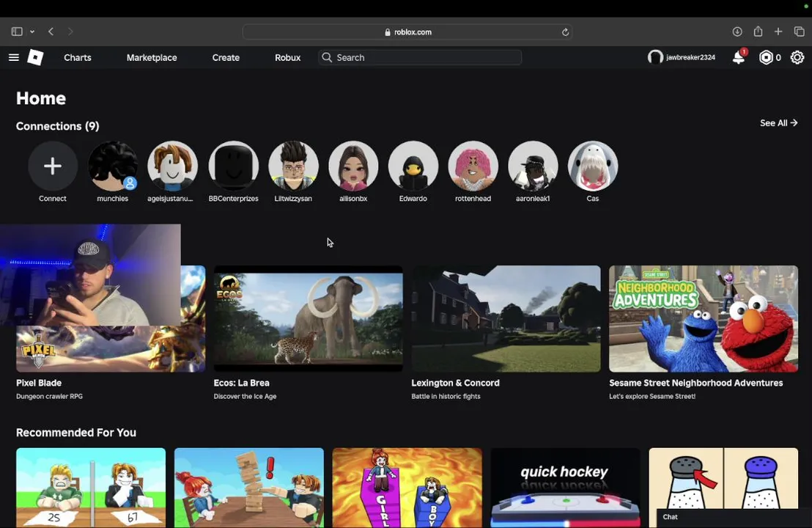The width and height of the screenshot is (812, 528).
Task: Open Pixel Blade game thumbnail
Action: coord(111,319)
